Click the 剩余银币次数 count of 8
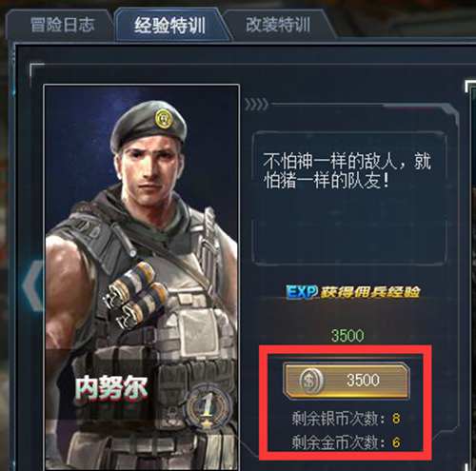 [396, 419]
